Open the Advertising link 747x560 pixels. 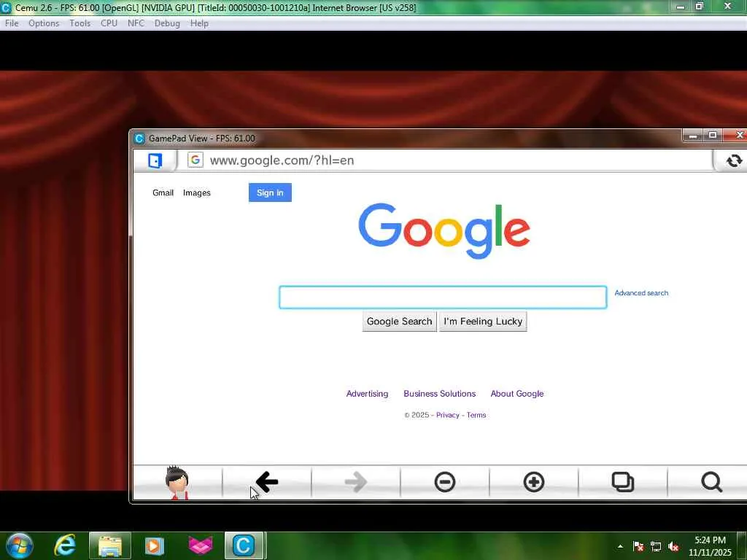point(368,394)
